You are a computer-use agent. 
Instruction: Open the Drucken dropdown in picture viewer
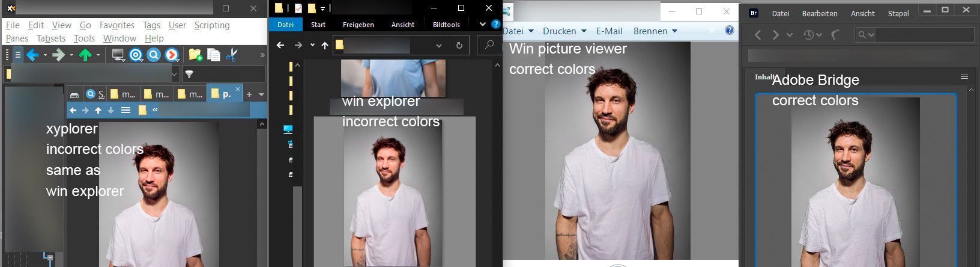[564, 31]
